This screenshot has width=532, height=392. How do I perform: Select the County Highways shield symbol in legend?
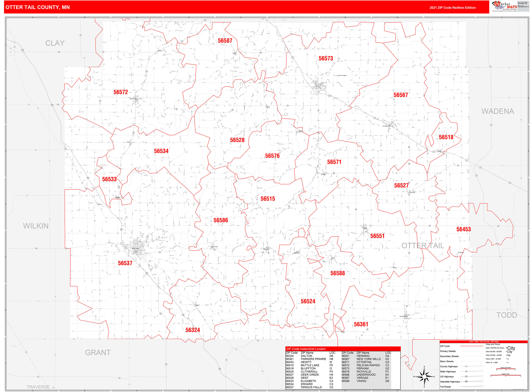[x=466, y=366]
